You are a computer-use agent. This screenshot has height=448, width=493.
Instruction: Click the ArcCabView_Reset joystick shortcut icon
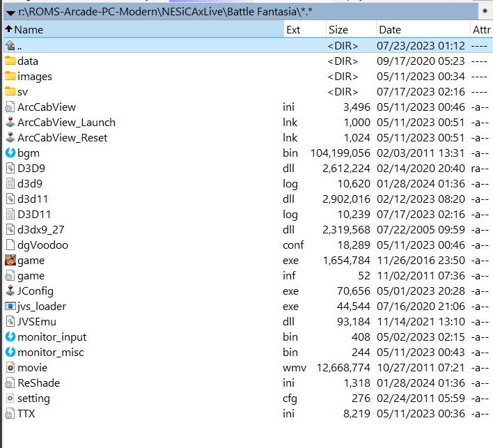(10, 137)
